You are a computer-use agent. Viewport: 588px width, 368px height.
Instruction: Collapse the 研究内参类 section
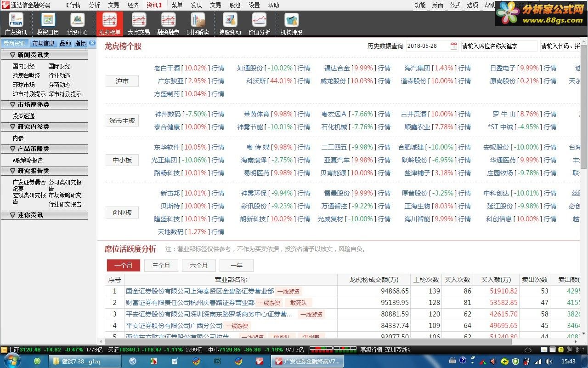click(44, 126)
